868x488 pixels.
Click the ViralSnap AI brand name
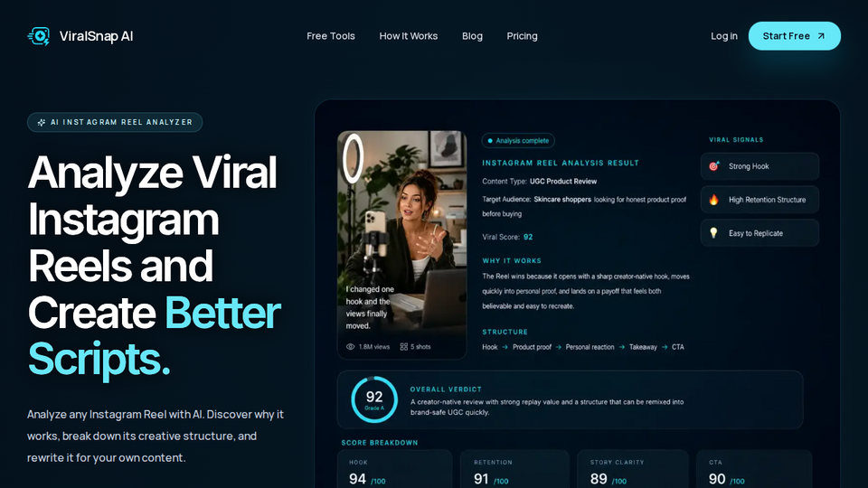click(x=97, y=36)
